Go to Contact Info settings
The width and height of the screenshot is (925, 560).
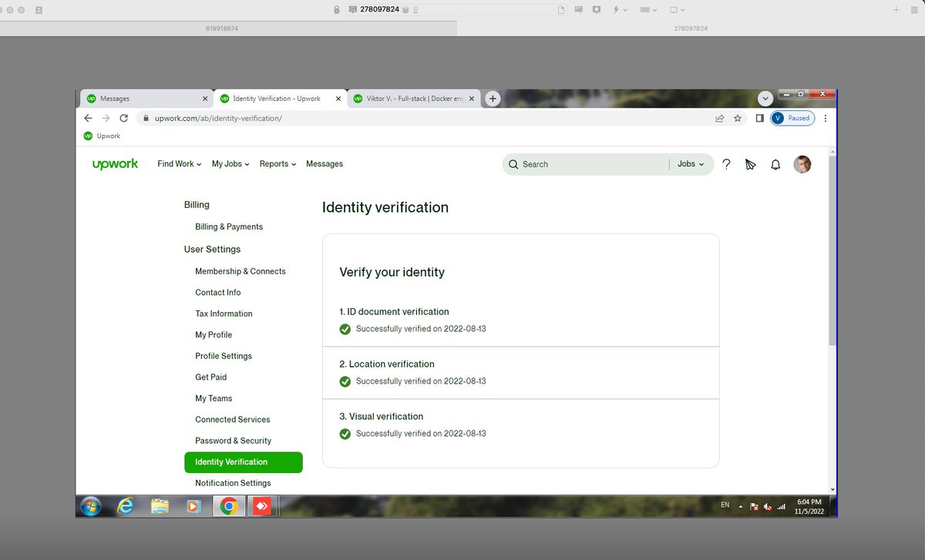[x=218, y=293]
